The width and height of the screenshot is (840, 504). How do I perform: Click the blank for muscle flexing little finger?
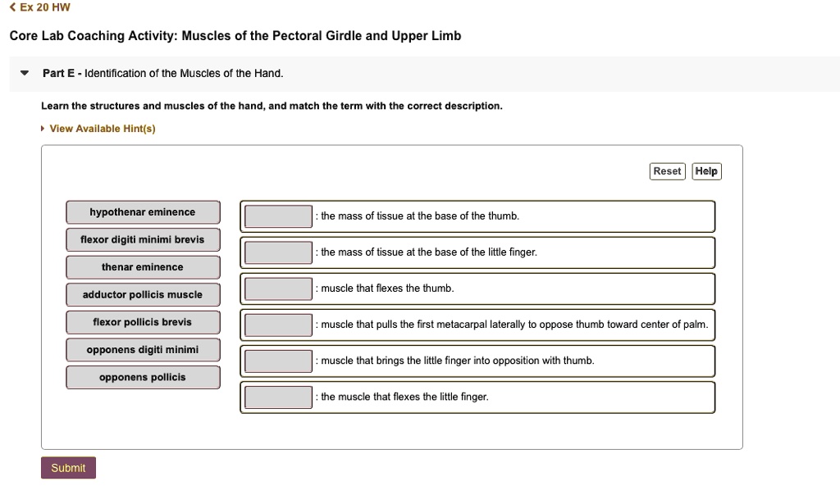pyautogui.click(x=277, y=397)
